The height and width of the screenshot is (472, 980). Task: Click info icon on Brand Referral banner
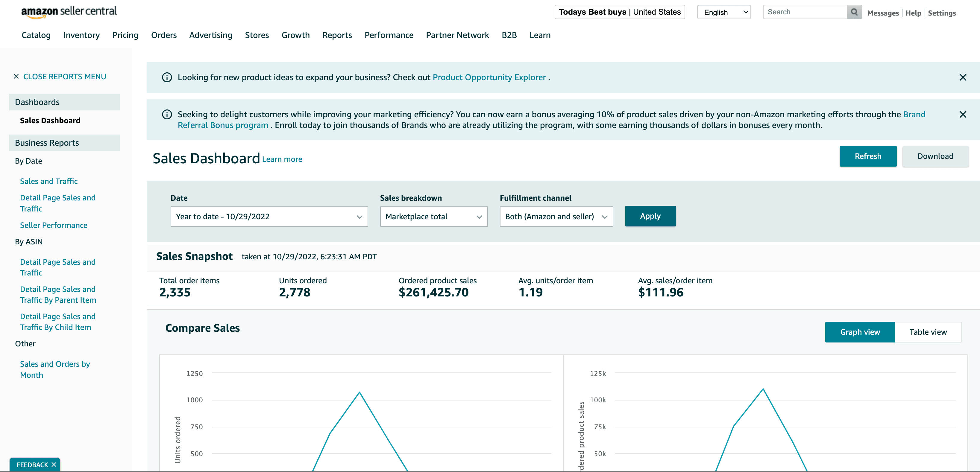pyautogui.click(x=167, y=114)
